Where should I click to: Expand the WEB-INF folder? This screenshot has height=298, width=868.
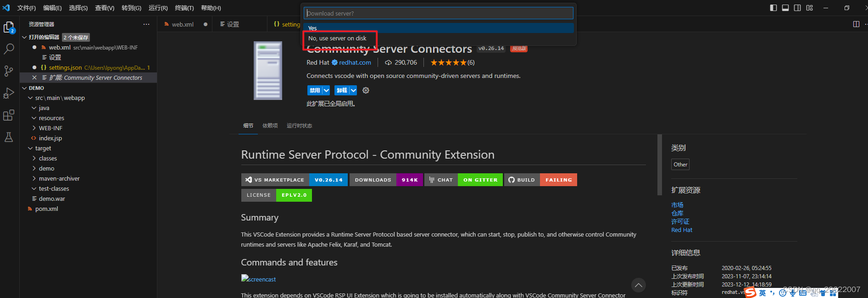[x=34, y=128]
